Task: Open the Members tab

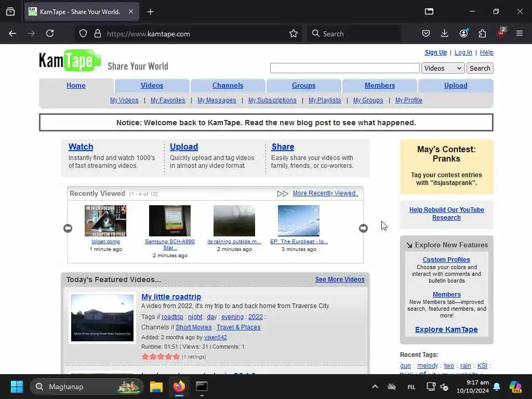Action: click(x=380, y=86)
